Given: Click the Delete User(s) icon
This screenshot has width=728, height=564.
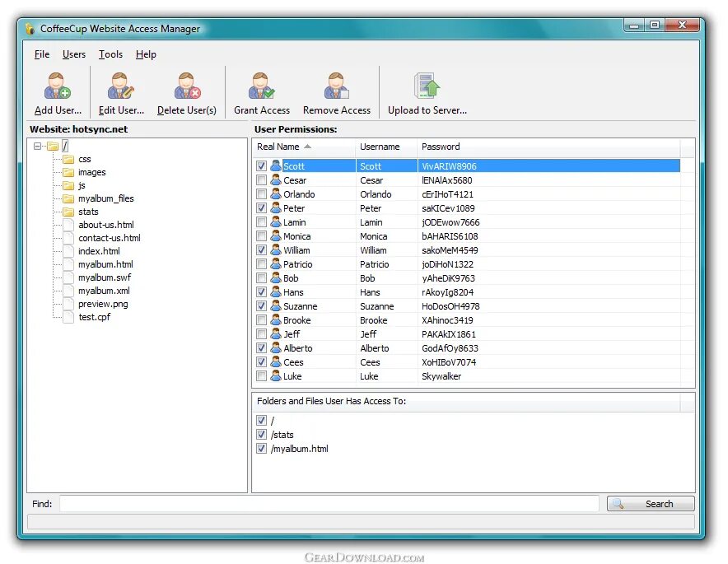Looking at the screenshot, I should (x=187, y=86).
